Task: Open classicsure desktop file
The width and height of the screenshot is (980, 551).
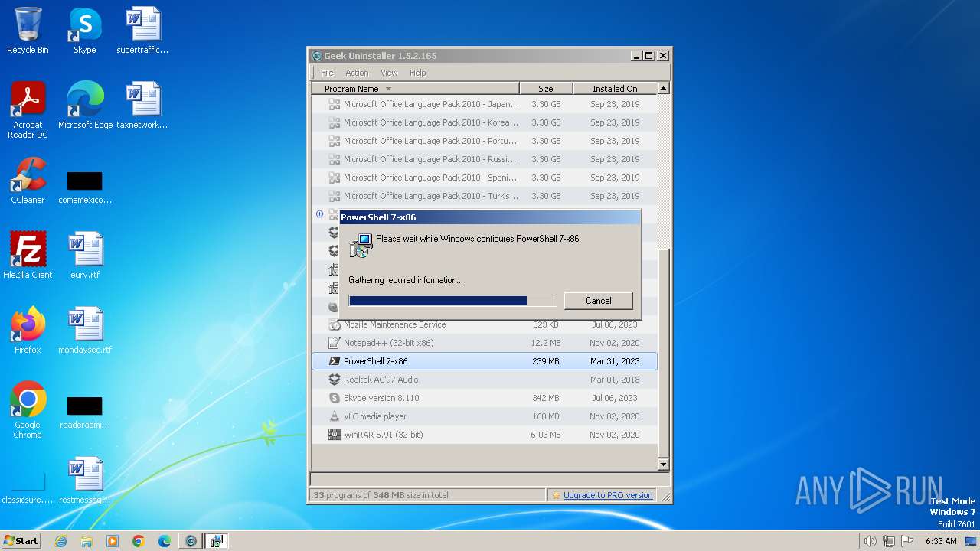Action: (28, 489)
